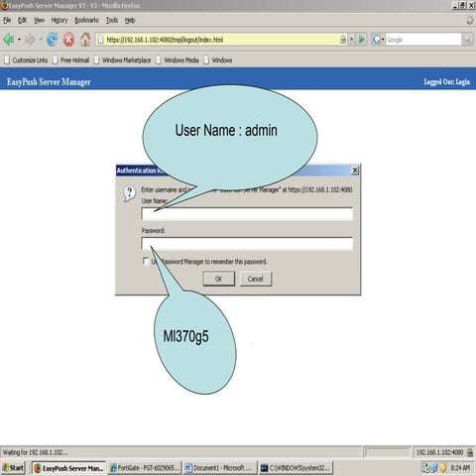Open the Back button history dropdown arrow
Screen dimensions: 476x476
tap(19, 40)
